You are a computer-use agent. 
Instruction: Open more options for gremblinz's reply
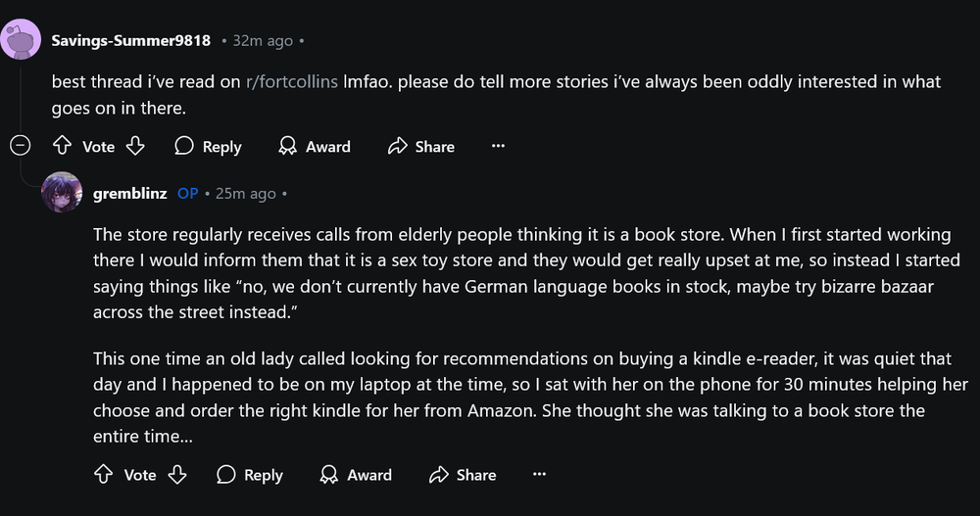(539, 474)
